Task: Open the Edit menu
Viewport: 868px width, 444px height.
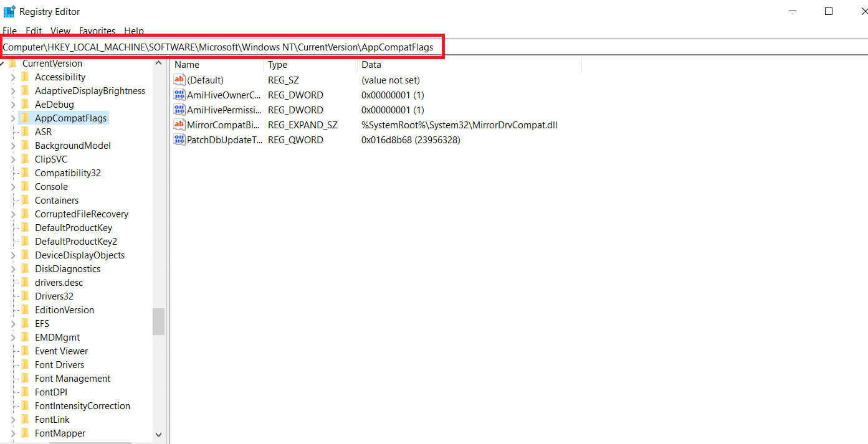Action: click(34, 31)
